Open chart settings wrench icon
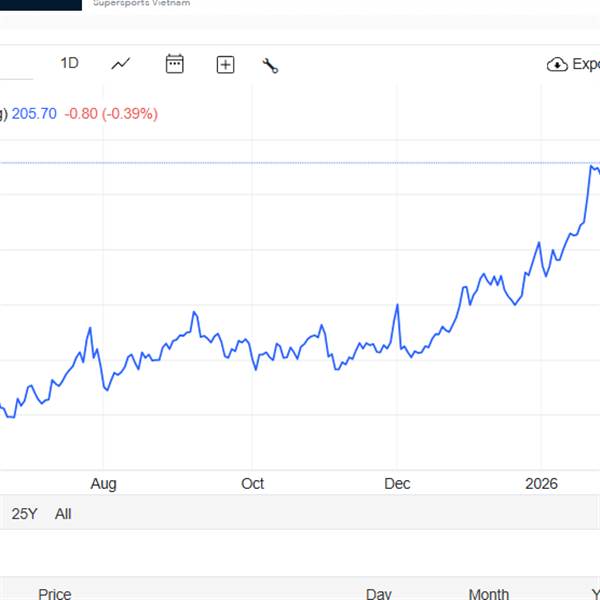The width and height of the screenshot is (600, 600). [270, 65]
